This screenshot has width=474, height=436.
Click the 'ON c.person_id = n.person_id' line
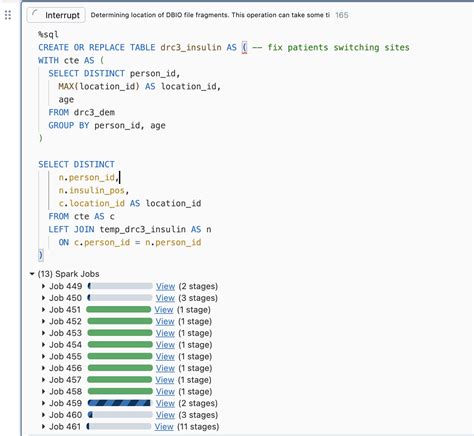point(130,242)
